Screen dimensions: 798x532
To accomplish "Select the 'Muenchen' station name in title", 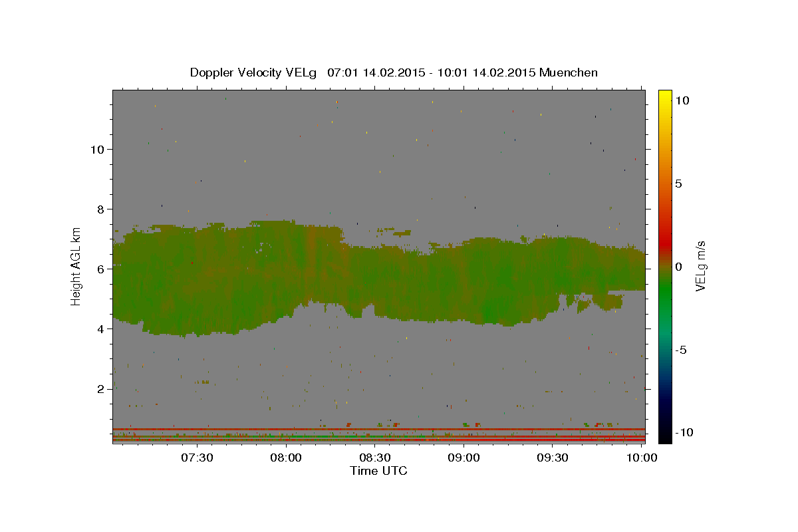I will pos(569,72).
